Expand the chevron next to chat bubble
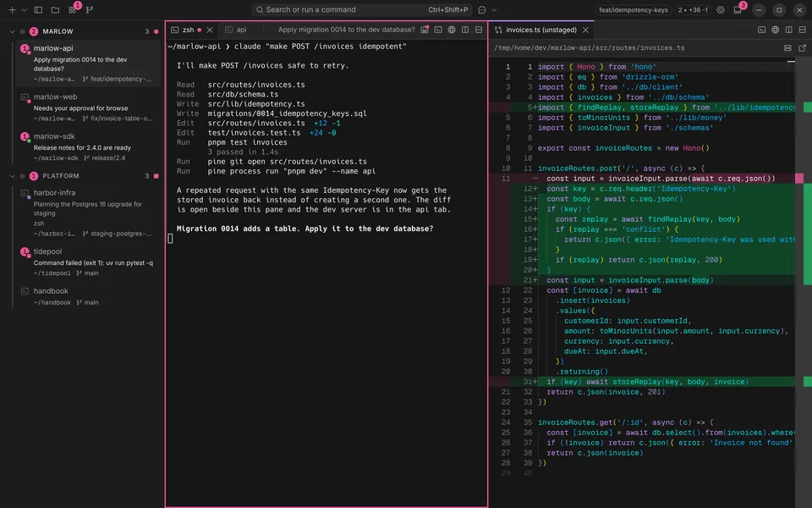This screenshot has height=508, width=812. click(494, 10)
